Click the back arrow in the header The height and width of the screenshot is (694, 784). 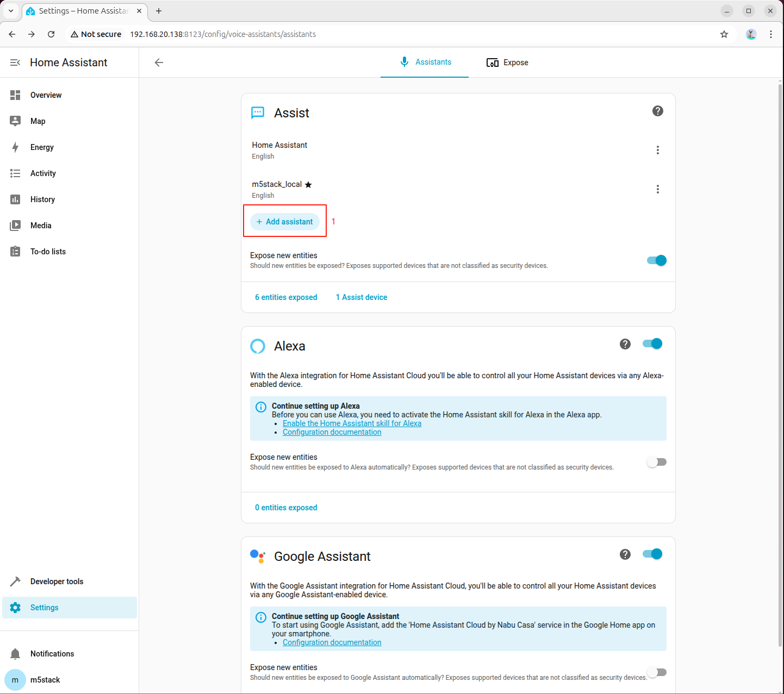(x=159, y=62)
